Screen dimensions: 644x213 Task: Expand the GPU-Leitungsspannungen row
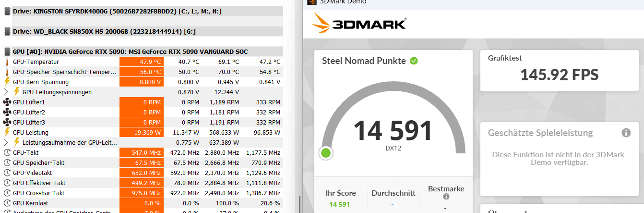click(6, 92)
